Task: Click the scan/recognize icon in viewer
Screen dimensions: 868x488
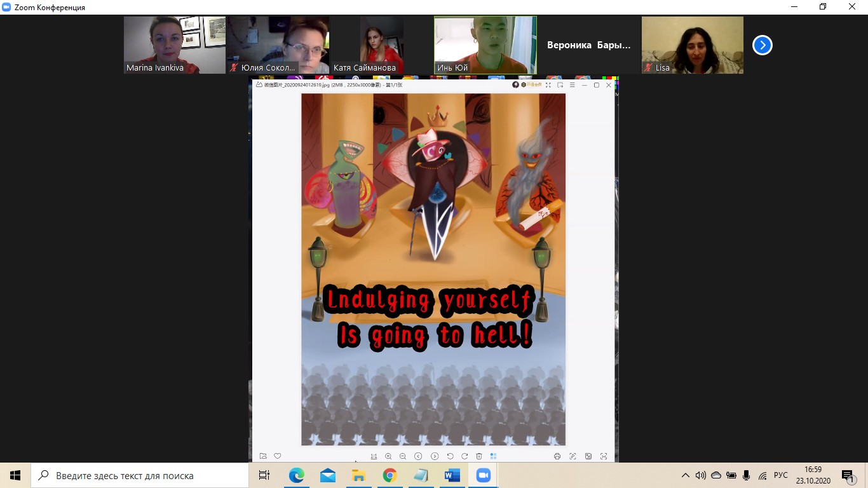Action: point(573,456)
